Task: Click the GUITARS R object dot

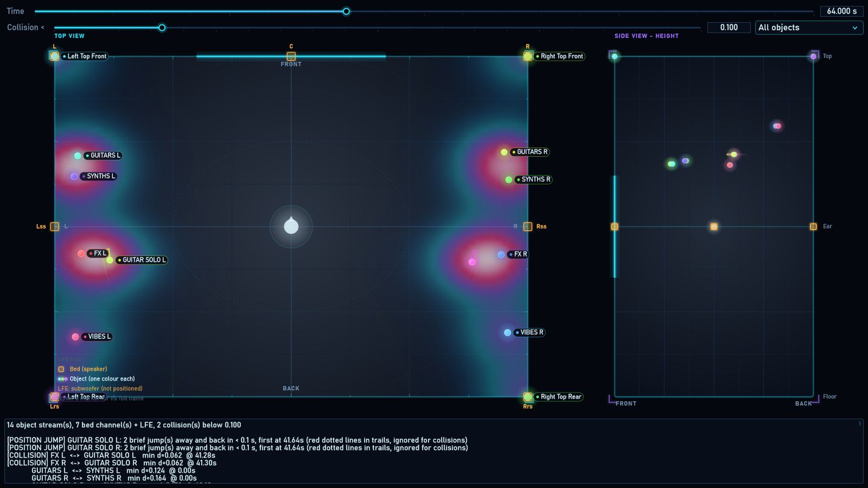Action: (x=504, y=152)
